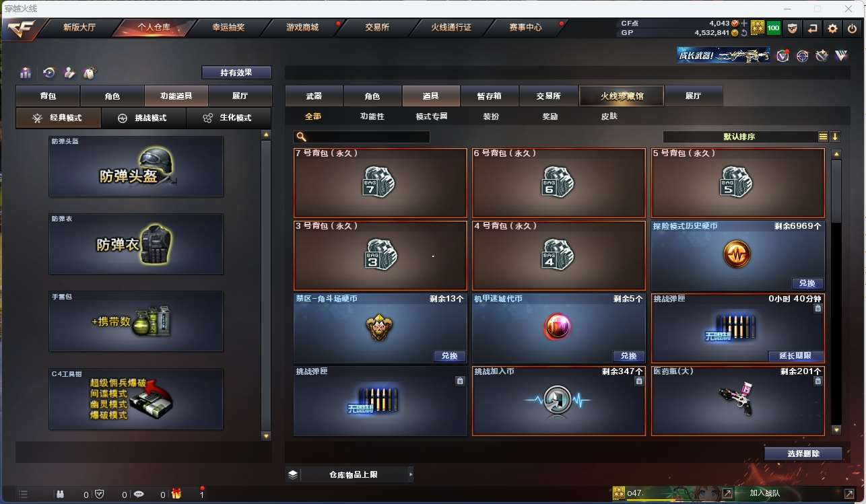
Task: Open the gift box icon in status bar
Action: [x=176, y=494]
